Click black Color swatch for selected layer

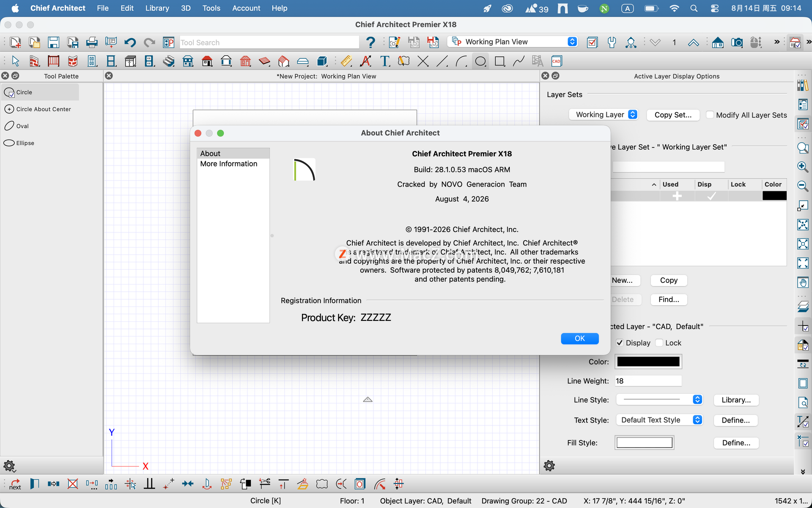(648, 362)
